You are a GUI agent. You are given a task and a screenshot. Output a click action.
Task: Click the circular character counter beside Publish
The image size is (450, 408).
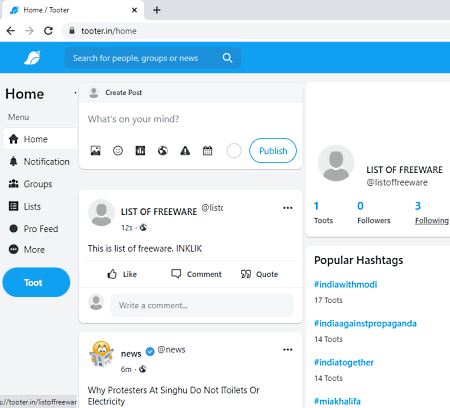pyautogui.click(x=234, y=151)
